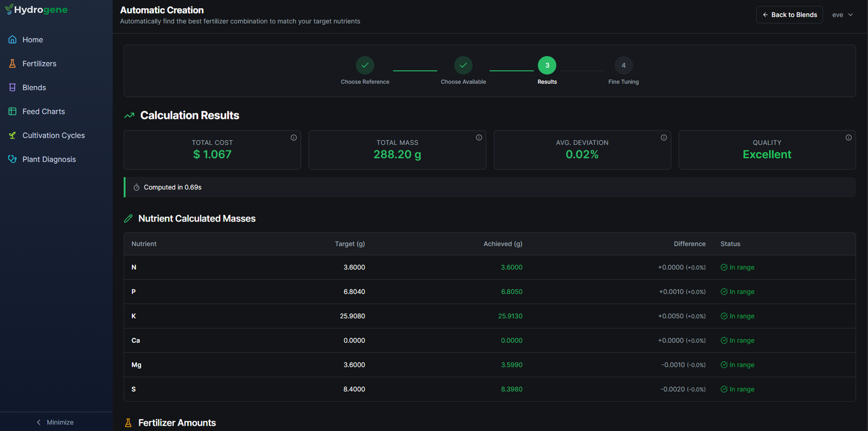Open the eve user dropdown
Image resolution: width=868 pixels, height=431 pixels.
point(843,15)
